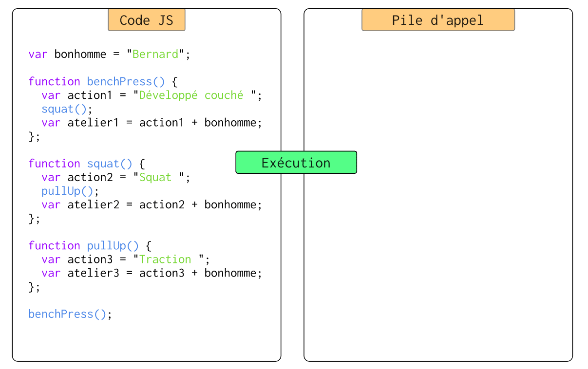Click the "Traction" string in action3

[x=165, y=259]
